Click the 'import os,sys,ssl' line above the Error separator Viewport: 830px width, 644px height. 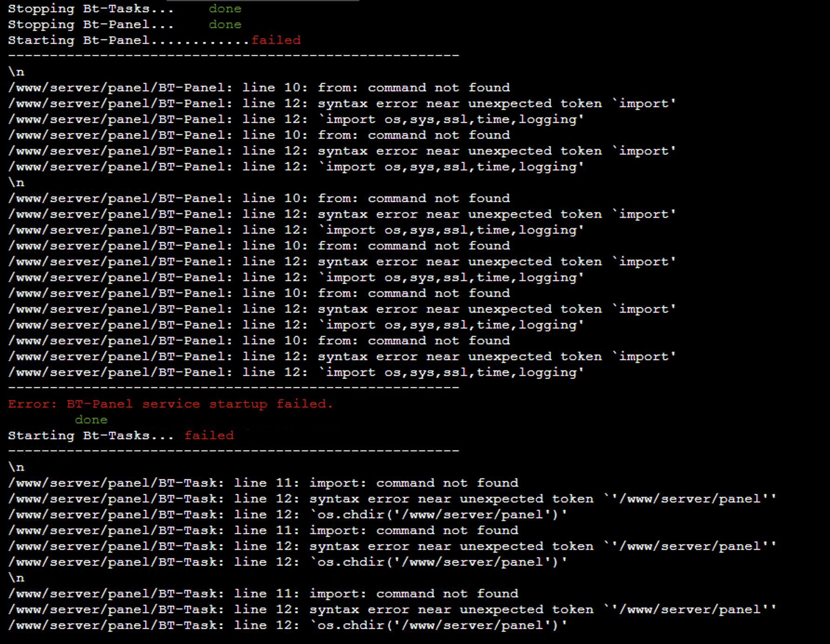296,372
